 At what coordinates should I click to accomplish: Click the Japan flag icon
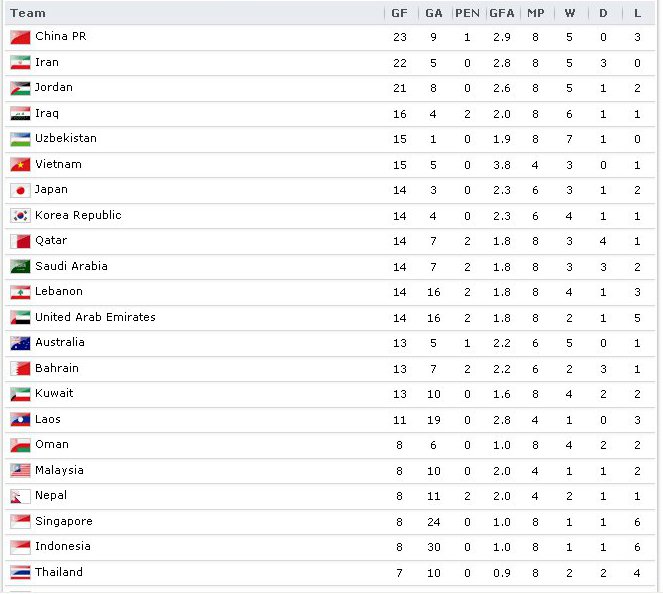coord(20,190)
